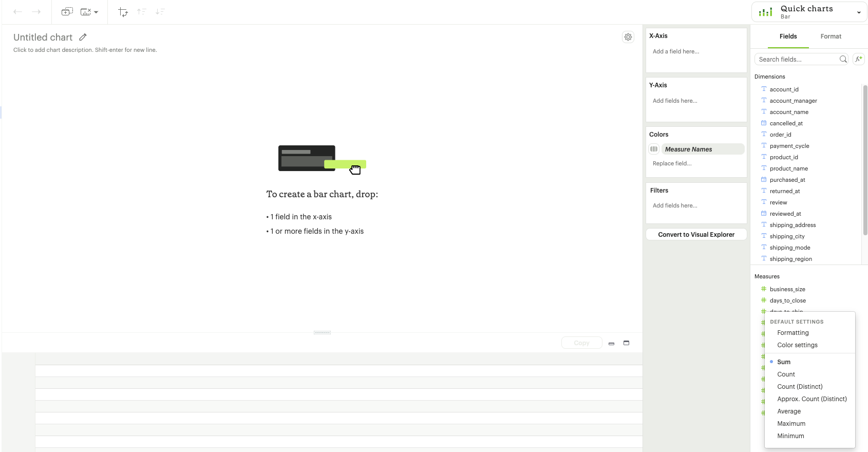Viewport: 868px width, 452px height.
Task: Click the swap axes icon in toolbar
Action: [x=123, y=12]
